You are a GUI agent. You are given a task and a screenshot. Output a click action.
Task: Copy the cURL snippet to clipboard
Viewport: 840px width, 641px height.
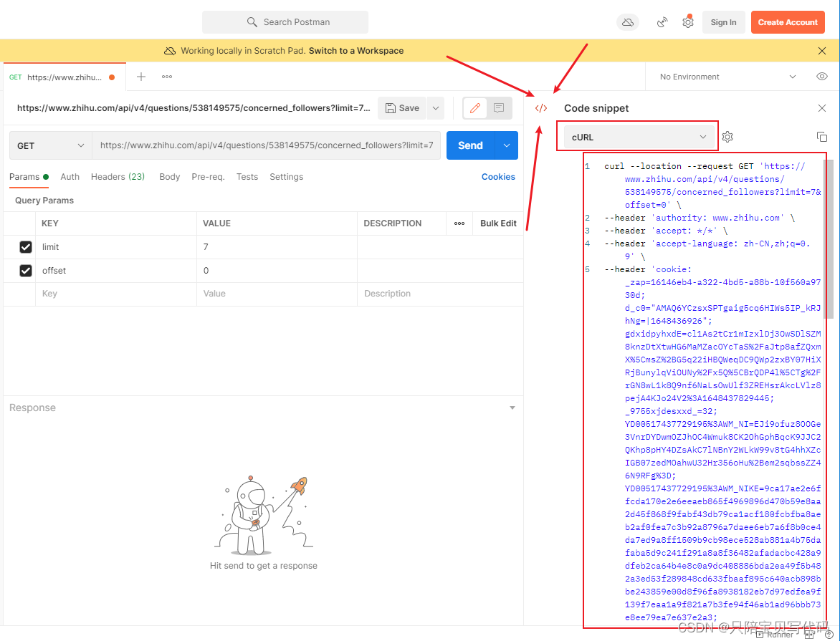pyautogui.click(x=822, y=137)
